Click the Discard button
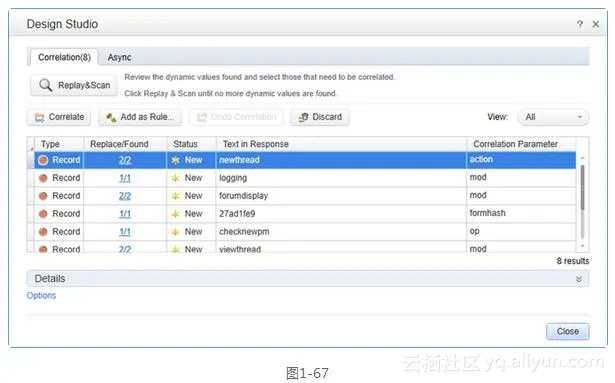Viewport: 615px width, 383px height. point(320,117)
